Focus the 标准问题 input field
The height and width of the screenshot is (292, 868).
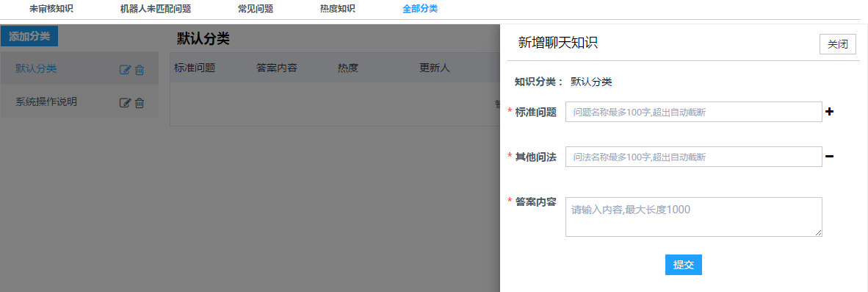[x=694, y=112]
